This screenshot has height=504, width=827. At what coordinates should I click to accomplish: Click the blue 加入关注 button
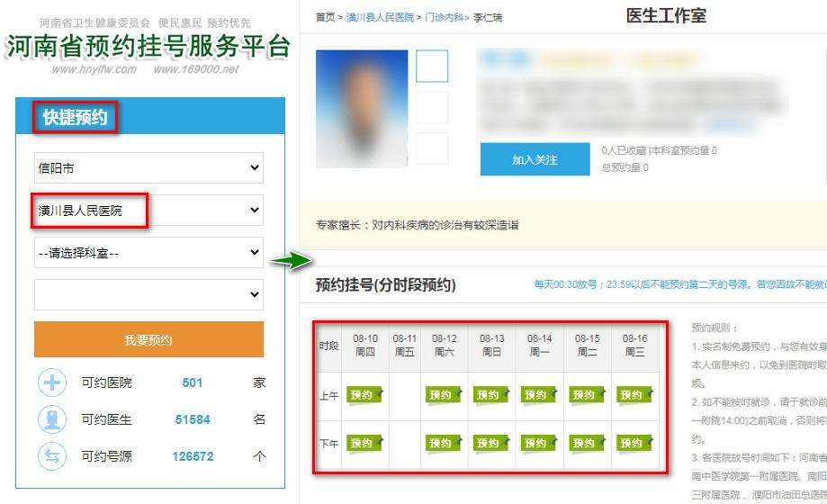tap(535, 159)
